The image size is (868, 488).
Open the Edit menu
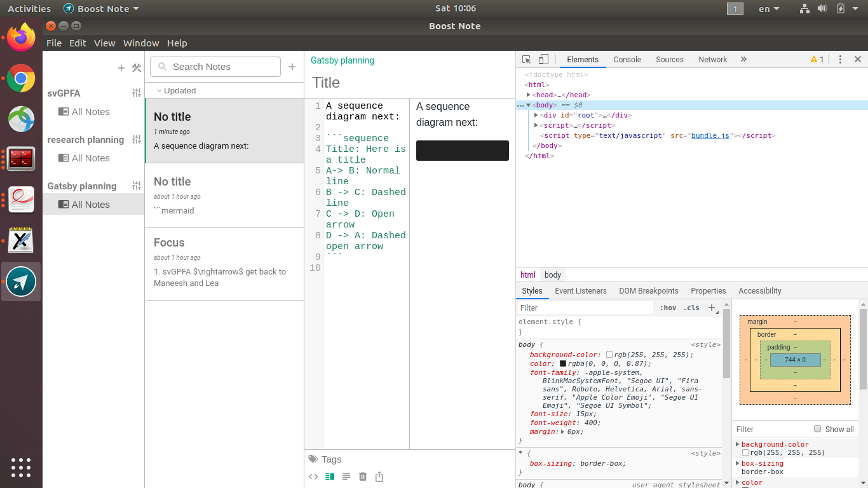78,43
